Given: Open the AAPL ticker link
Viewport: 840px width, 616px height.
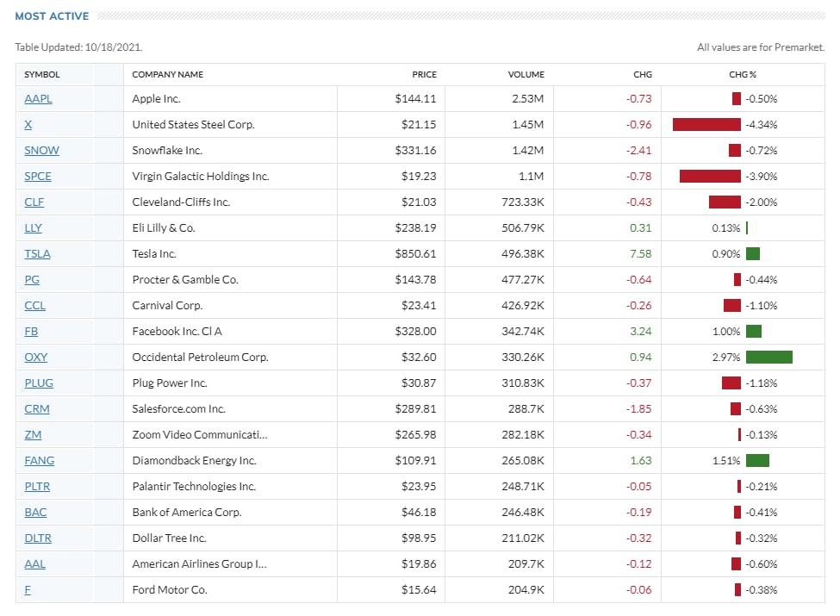Looking at the screenshot, I should coord(38,98).
